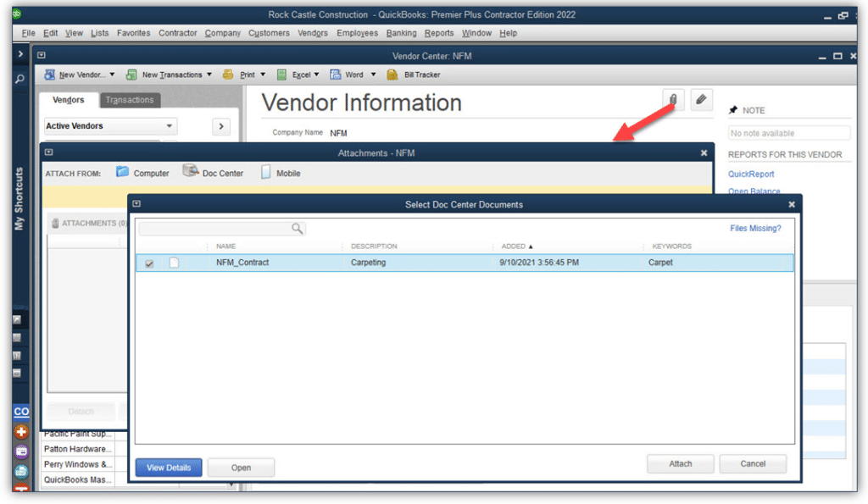Open attachments via the paperclip icon

(x=673, y=99)
